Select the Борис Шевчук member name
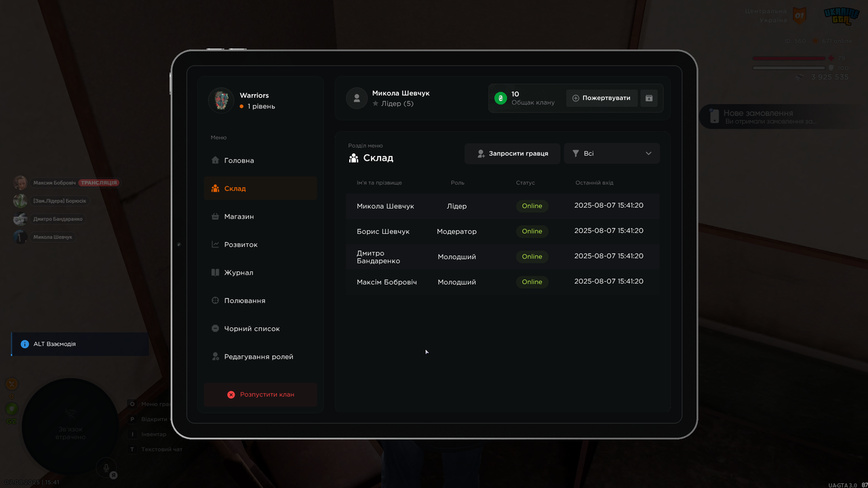This screenshot has height=488, width=868. 383,232
